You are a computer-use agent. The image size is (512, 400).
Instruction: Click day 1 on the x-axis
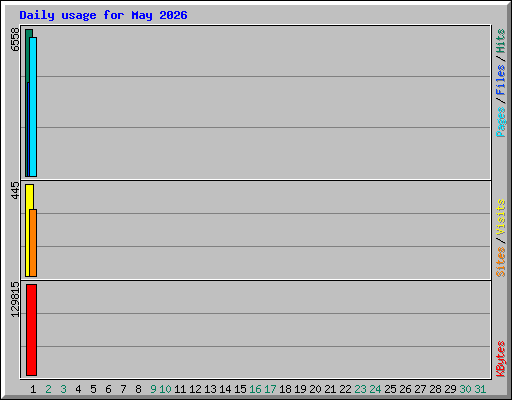click(33, 389)
